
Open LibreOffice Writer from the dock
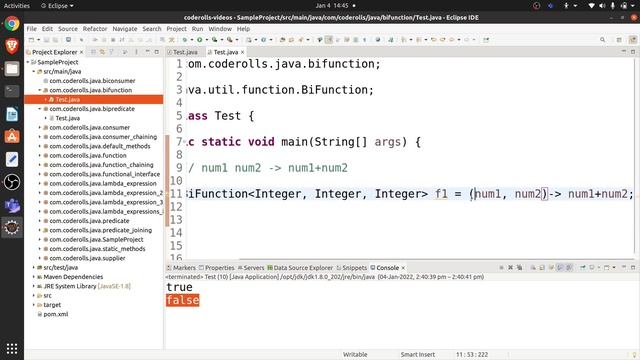12,114
